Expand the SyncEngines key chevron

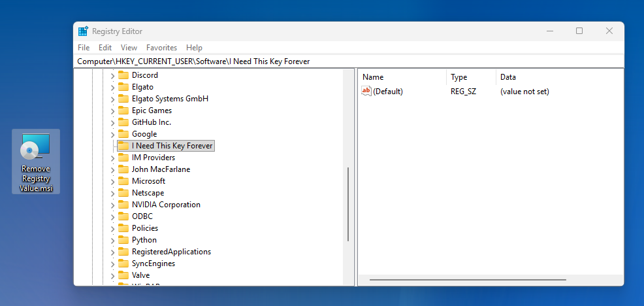[112, 263]
